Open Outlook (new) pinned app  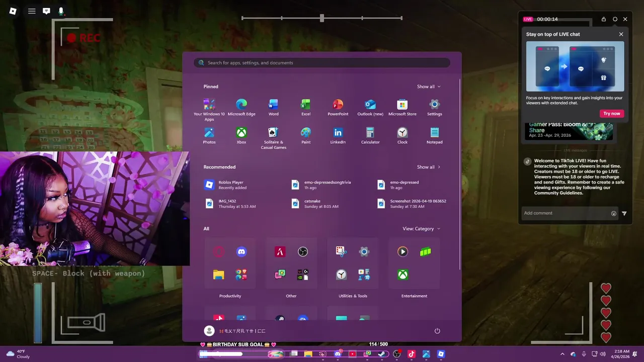[370, 108]
